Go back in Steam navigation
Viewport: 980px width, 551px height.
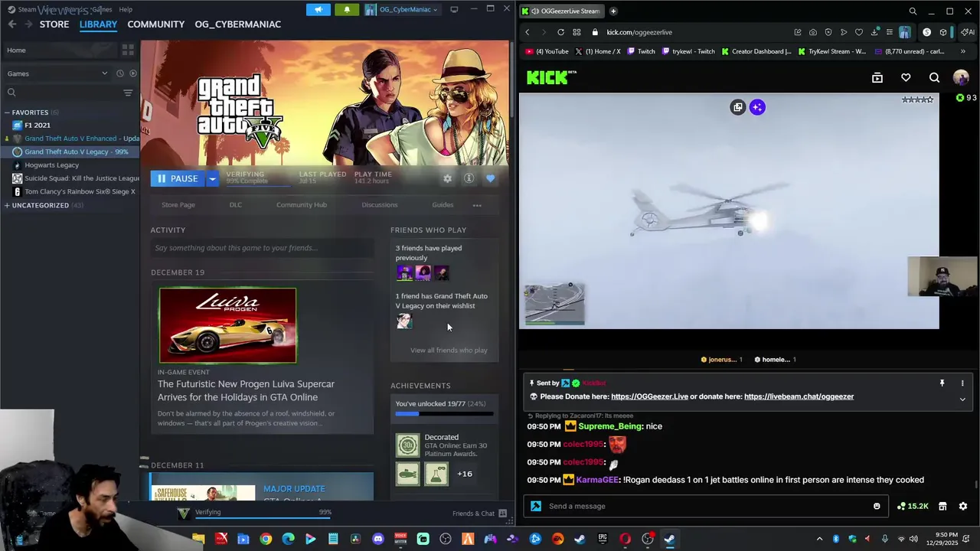point(11,24)
